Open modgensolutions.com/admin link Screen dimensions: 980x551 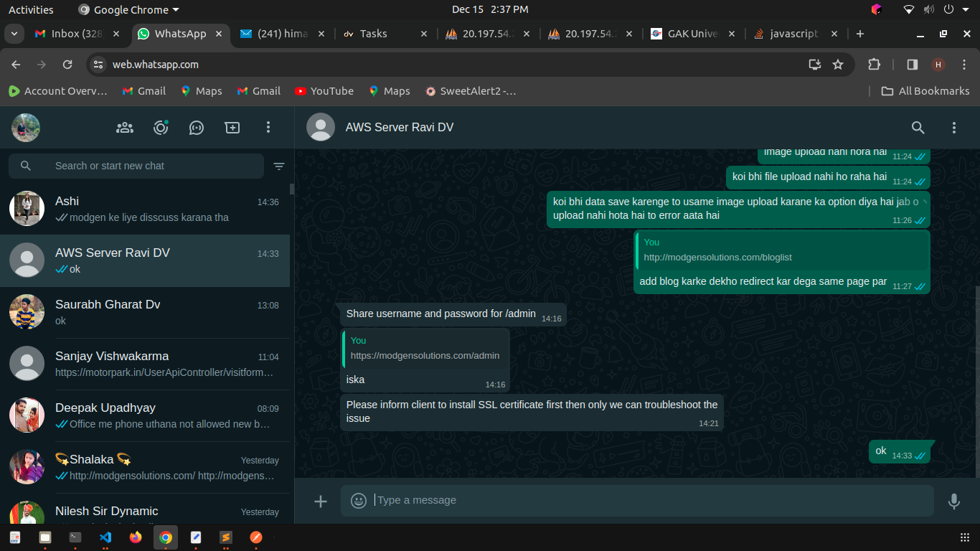pos(425,356)
